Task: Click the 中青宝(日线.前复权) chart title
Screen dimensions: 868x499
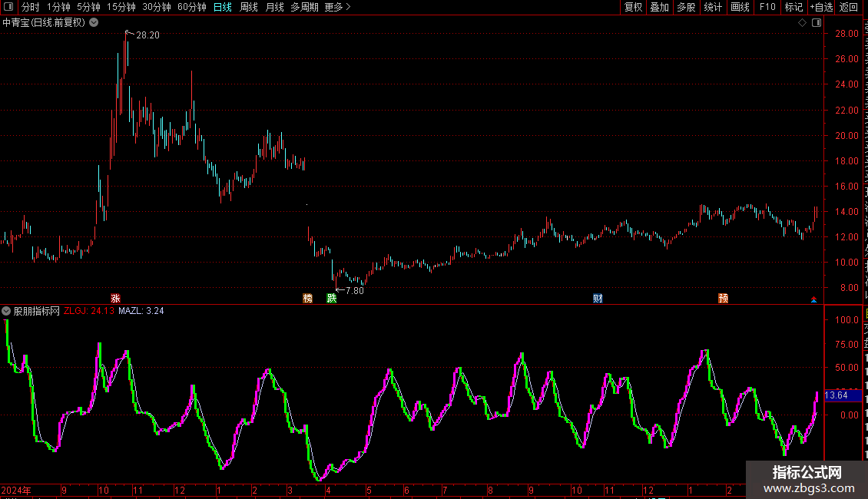Action: tap(44, 22)
